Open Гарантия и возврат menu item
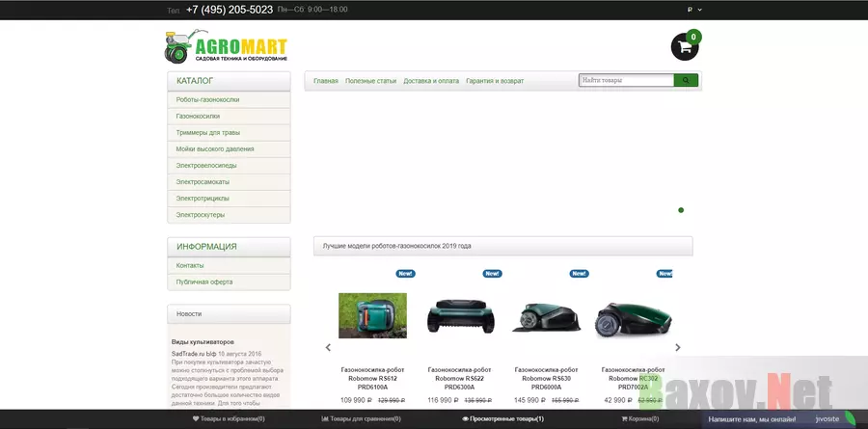This screenshot has height=429, width=868. (495, 81)
